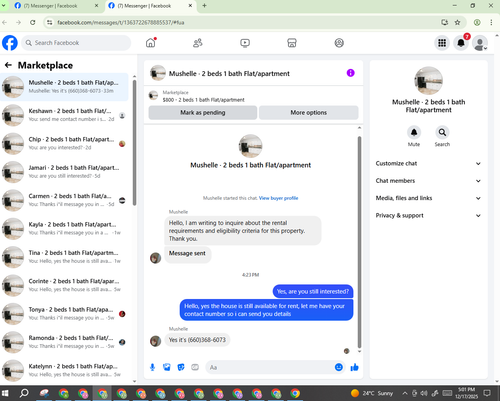Search in conversation via magnifier icon
This screenshot has width=500, height=401.
[442, 133]
